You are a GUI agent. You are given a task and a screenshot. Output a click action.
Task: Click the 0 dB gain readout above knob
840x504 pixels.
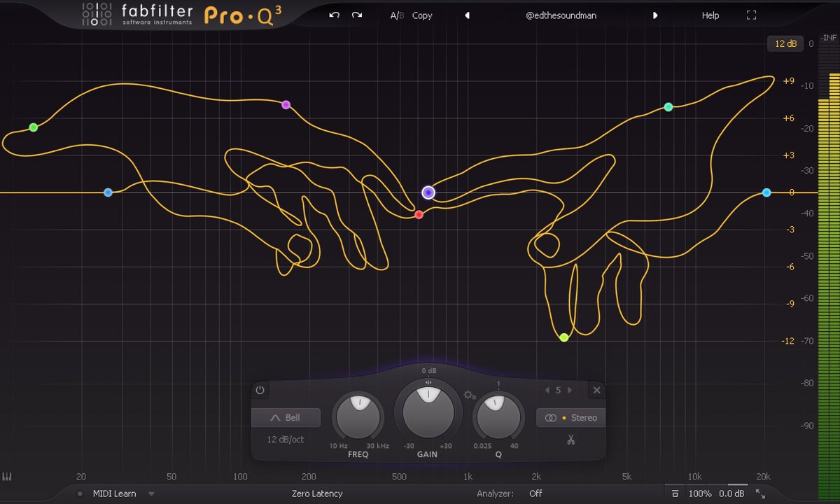click(x=428, y=370)
